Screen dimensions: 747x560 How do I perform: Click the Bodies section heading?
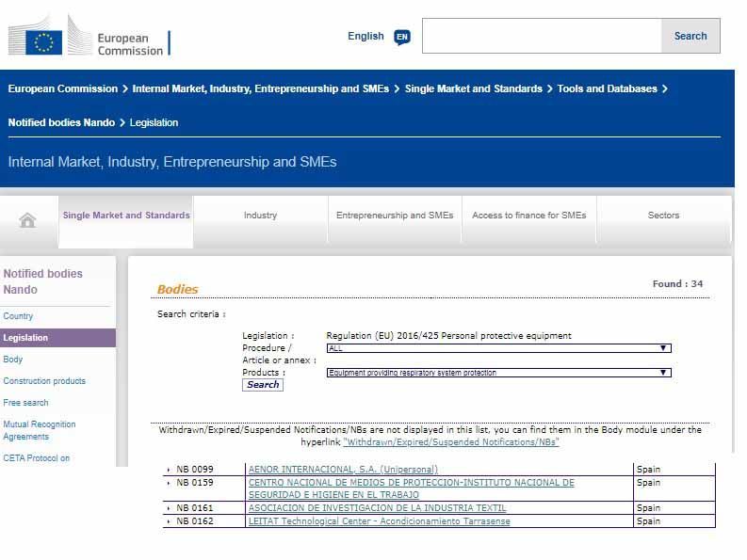coord(178,289)
